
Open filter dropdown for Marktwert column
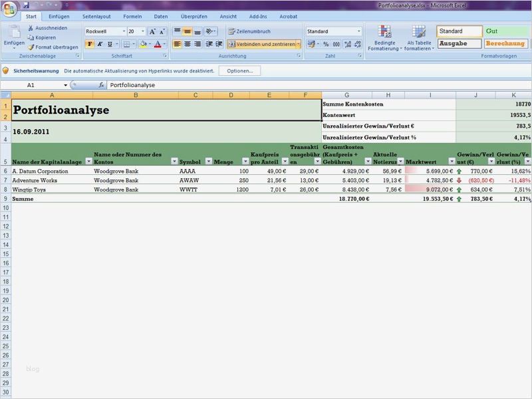(x=452, y=161)
